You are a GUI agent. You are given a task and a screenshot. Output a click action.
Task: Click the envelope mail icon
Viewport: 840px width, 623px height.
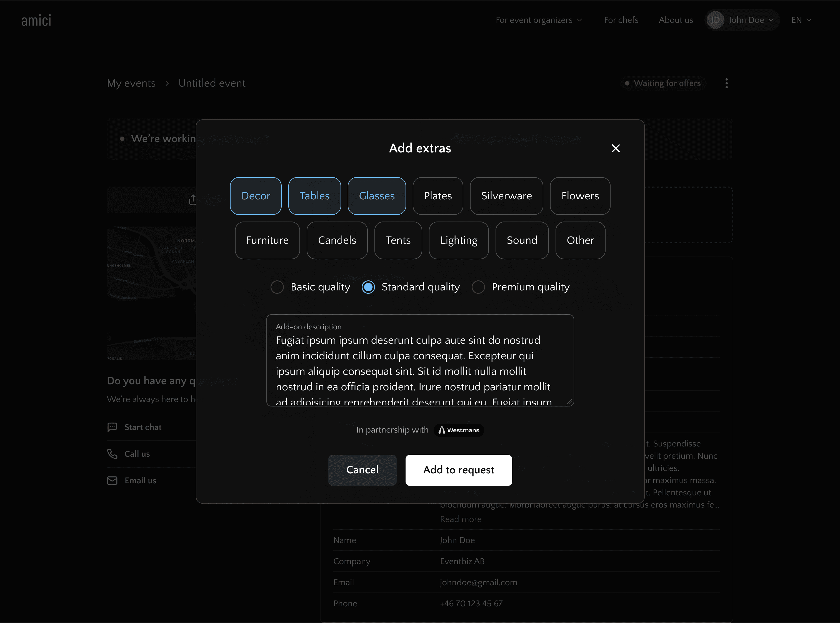(112, 481)
